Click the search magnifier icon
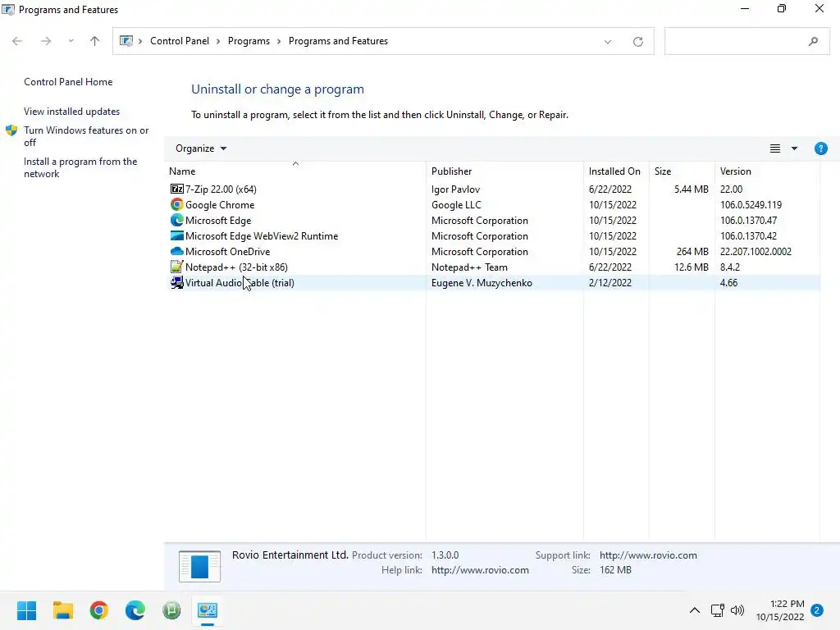Image resolution: width=840 pixels, height=630 pixels. [813, 41]
